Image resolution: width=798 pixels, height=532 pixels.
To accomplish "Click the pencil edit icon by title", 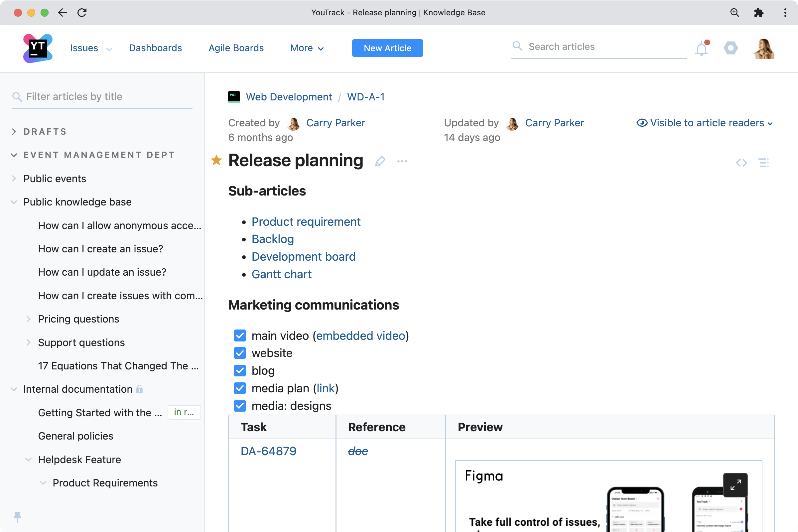I will click(x=380, y=161).
